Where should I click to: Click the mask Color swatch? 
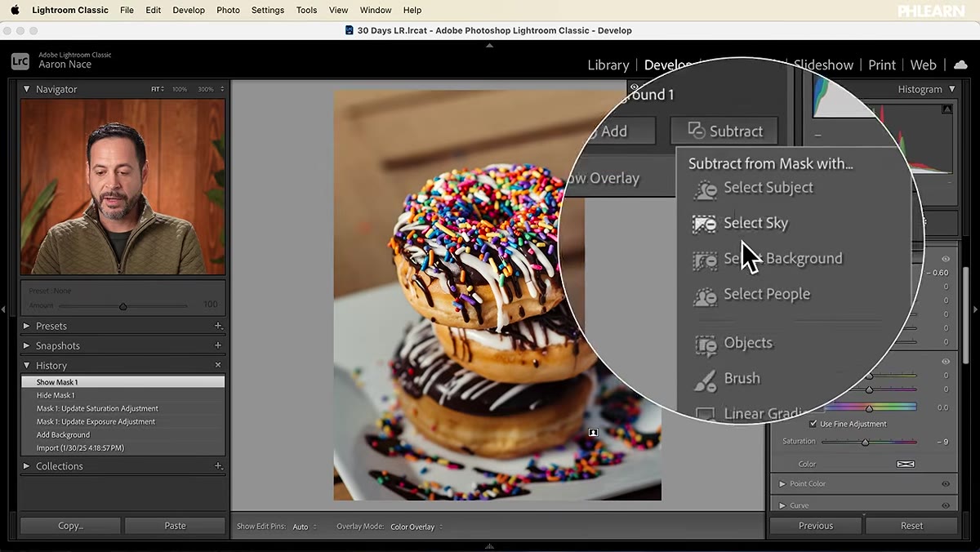tap(905, 464)
